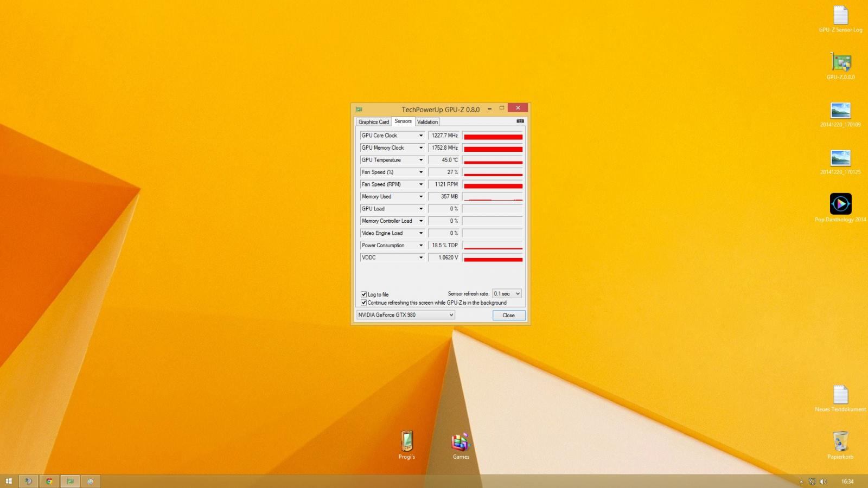Image resolution: width=868 pixels, height=488 pixels.
Task: Select GPU-Z taskbar button
Action: 70,481
